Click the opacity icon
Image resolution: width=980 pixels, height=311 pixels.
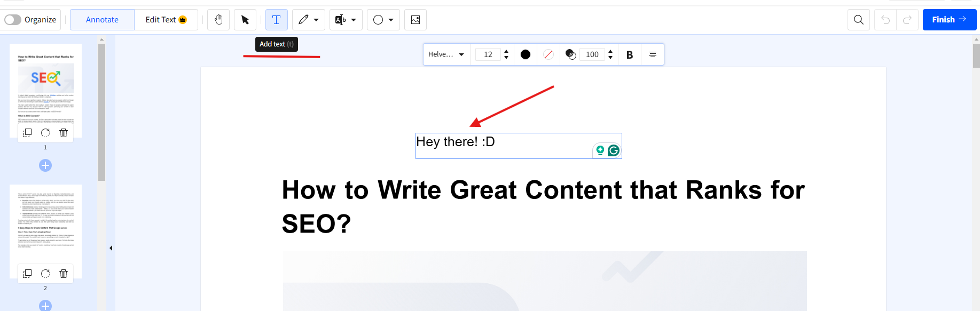570,54
